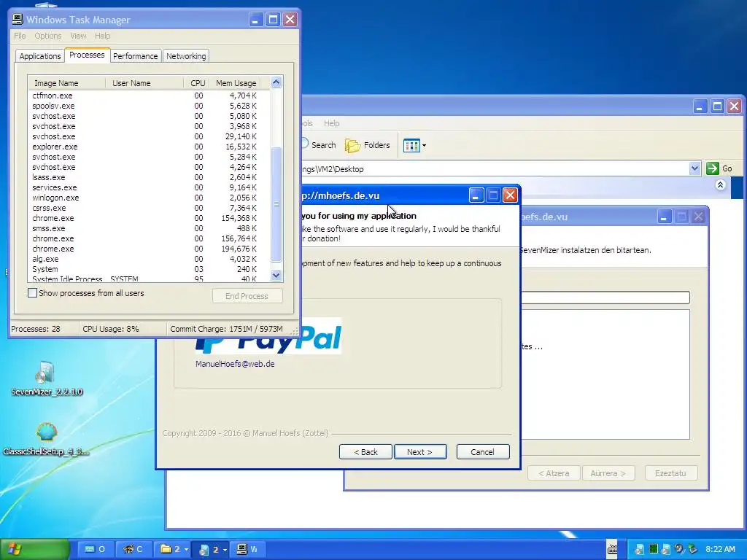
Task: Open taskbar item labeled C
Action: point(133,549)
